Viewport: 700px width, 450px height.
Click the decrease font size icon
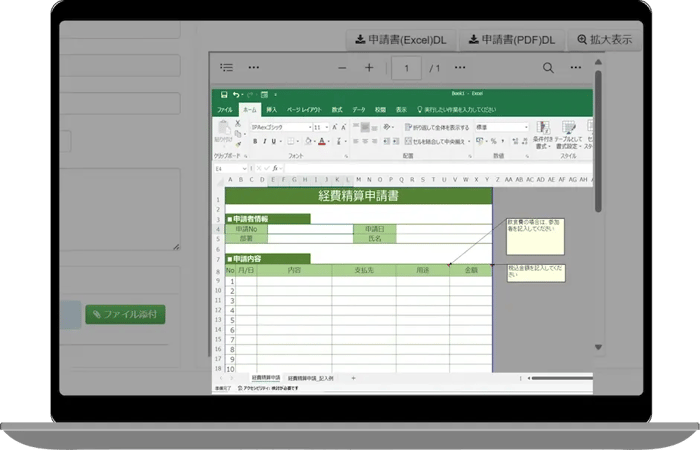343,128
